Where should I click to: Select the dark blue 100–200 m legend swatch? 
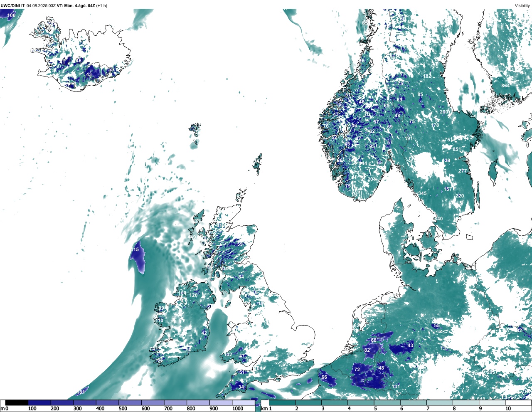tap(39, 402)
